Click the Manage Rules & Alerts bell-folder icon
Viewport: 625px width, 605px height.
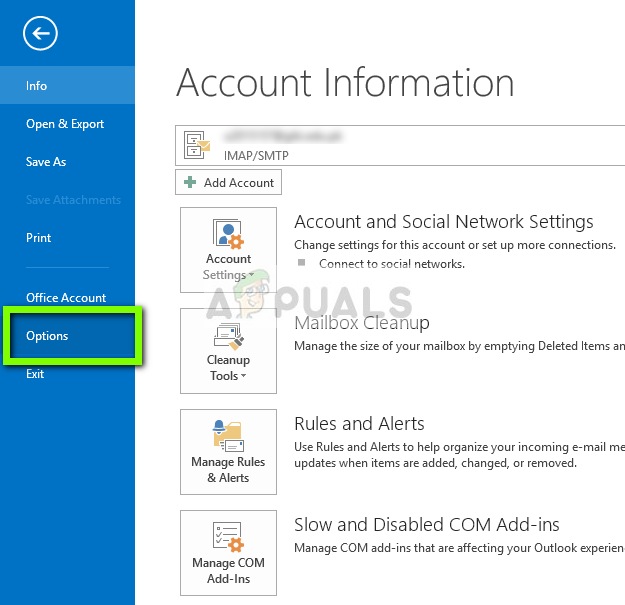(228, 436)
